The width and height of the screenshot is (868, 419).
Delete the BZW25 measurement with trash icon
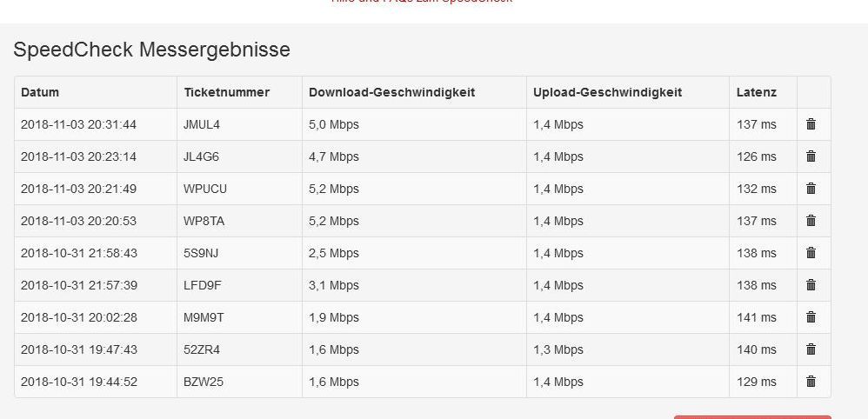(811, 382)
